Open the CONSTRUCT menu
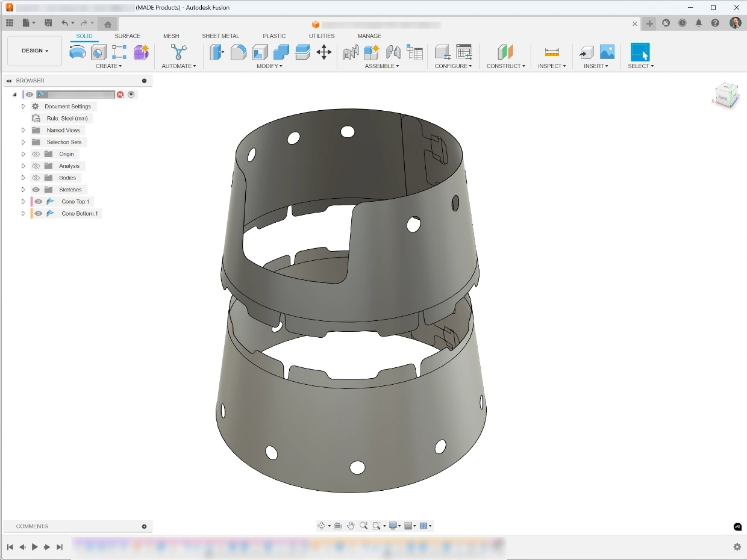The width and height of the screenshot is (747, 560). [506, 66]
